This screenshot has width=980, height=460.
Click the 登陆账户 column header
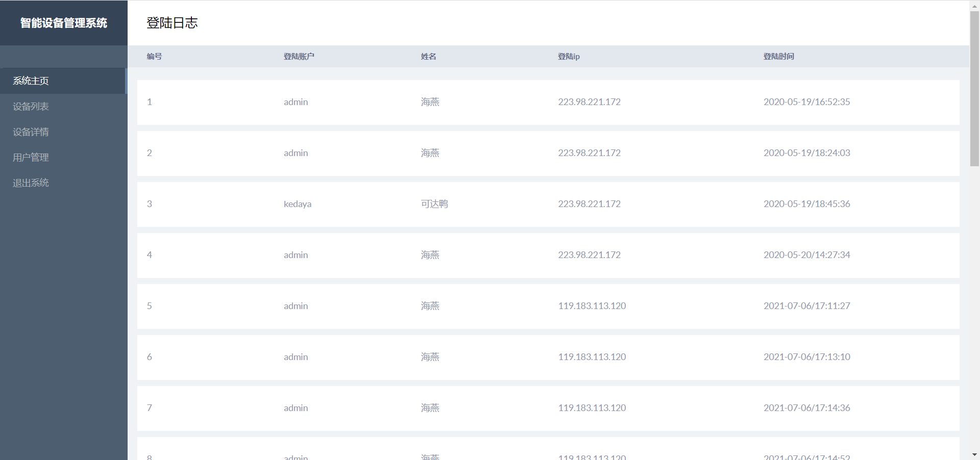tap(299, 57)
